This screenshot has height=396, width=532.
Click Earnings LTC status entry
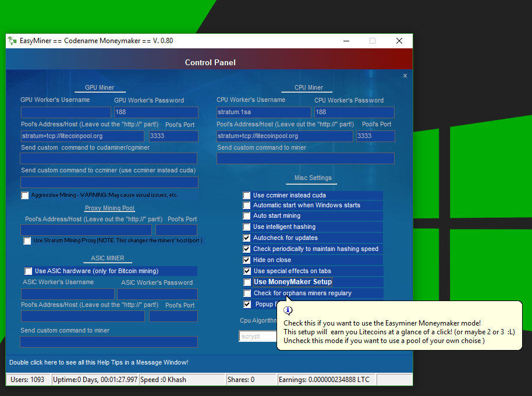[327, 380]
